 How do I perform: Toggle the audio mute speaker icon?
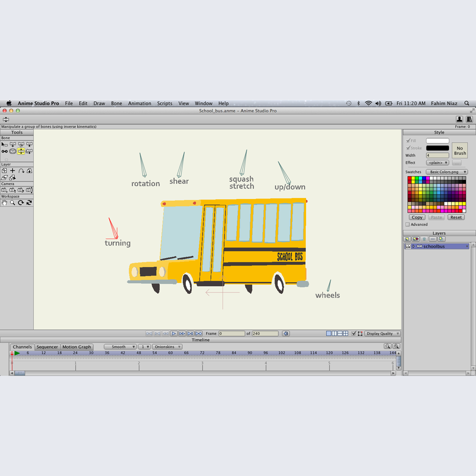(286, 333)
